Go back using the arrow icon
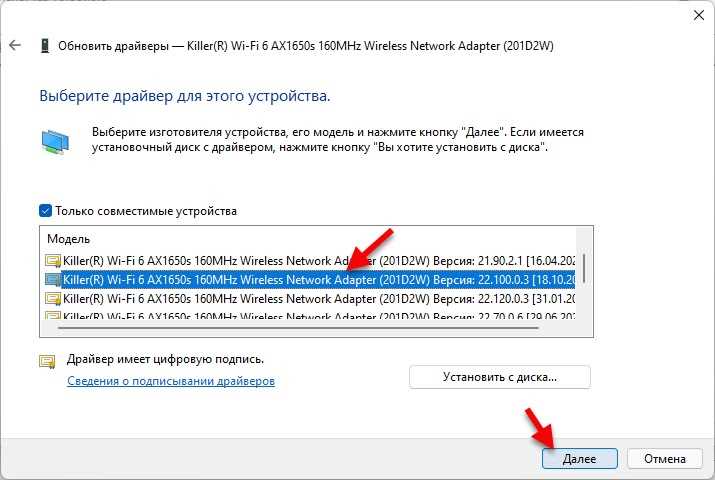715x480 pixels. pos(15,45)
